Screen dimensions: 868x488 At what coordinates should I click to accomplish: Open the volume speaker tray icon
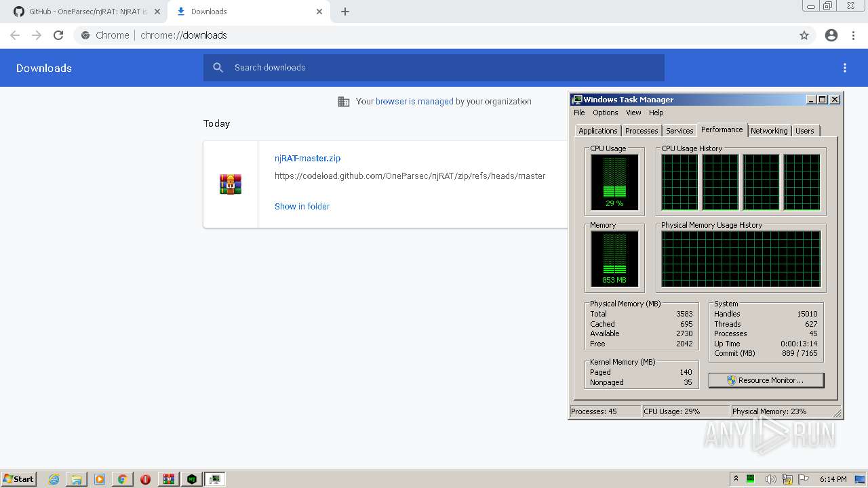770,479
